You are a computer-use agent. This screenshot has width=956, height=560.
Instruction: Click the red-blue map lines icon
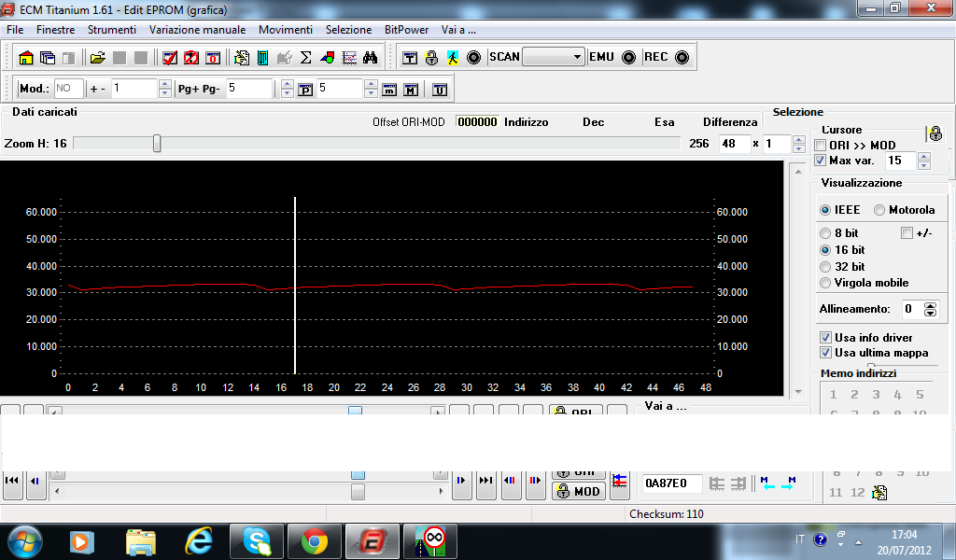coord(620,481)
